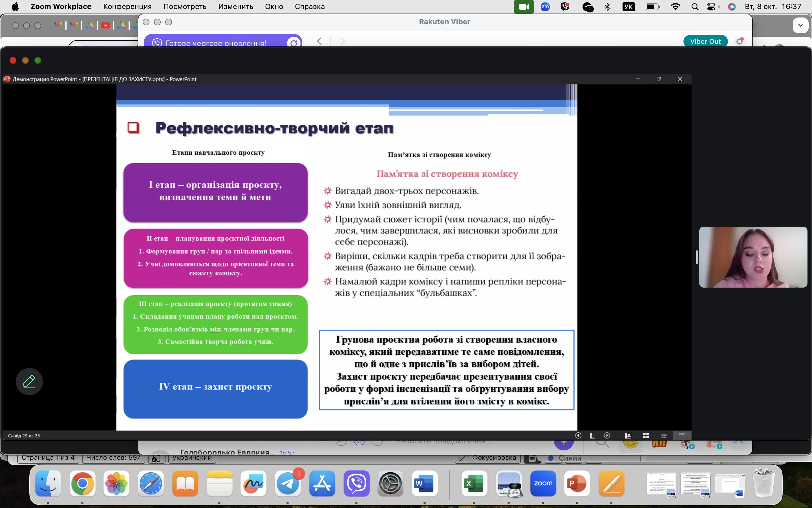This screenshot has width=812, height=508.
Task: Click the video panel divider handle
Action: pyautogui.click(x=697, y=257)
